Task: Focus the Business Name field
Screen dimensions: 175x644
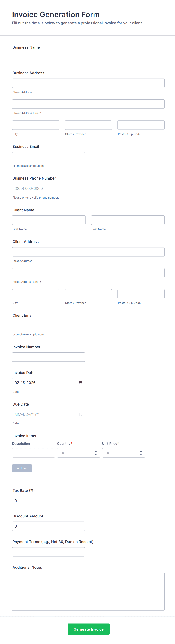Action: click(x=48, y=57)
